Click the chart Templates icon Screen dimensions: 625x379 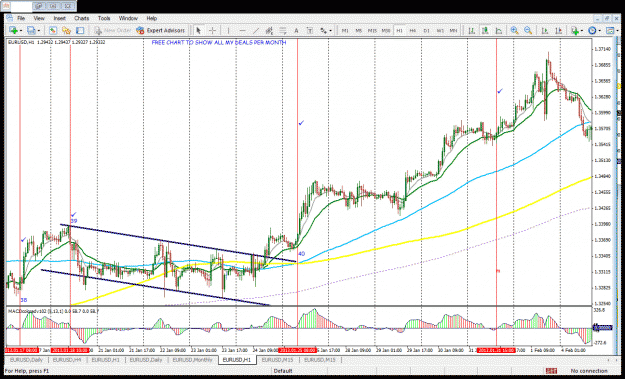pyautogui.click(x=610, y=31)
